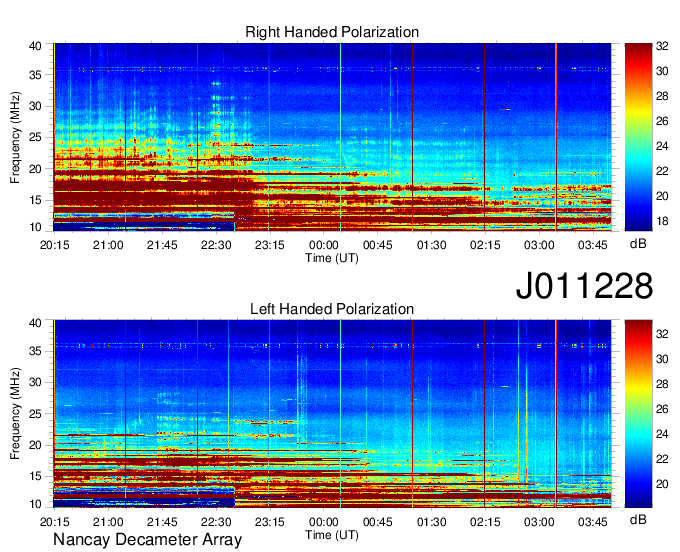Click 30 frequency tick on Left Handed plot

(35, 382)
